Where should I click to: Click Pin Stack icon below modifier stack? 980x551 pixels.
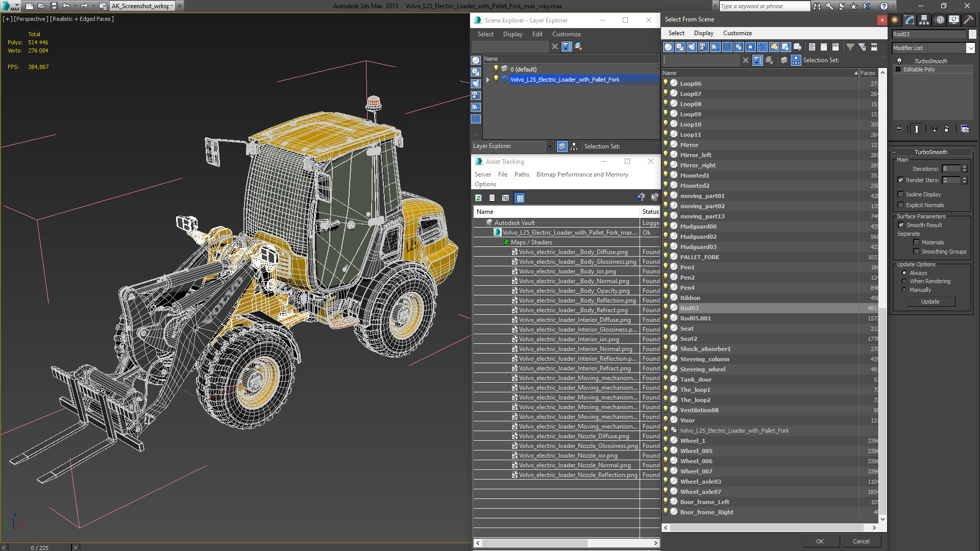click(x=899, y=129)
